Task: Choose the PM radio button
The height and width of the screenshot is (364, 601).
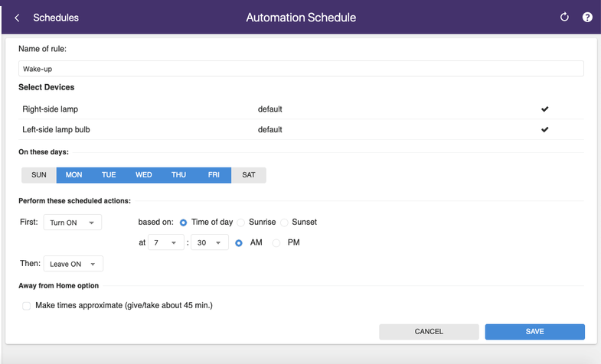Action: (276, 243)
